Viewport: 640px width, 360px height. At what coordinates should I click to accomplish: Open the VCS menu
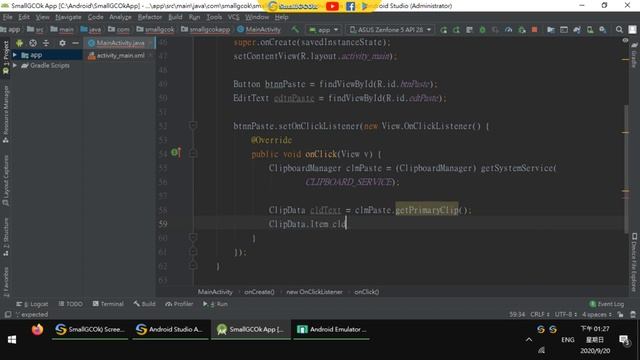233,17
